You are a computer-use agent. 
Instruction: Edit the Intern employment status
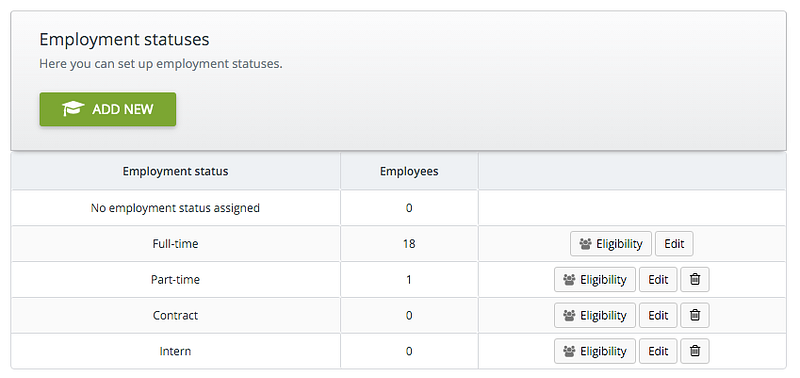coord(658,351)
